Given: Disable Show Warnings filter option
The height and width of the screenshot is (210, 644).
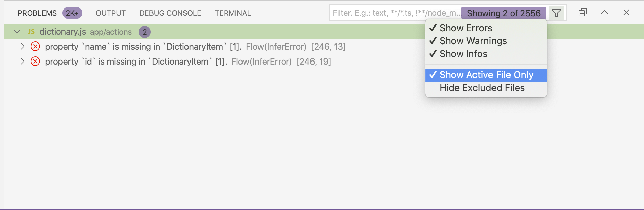Looking at the screenshot, I should 473,41.
